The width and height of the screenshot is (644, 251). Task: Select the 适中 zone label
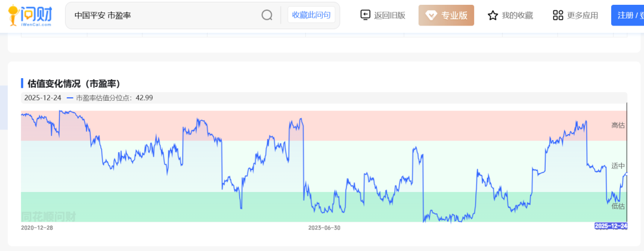coord(618,166)
